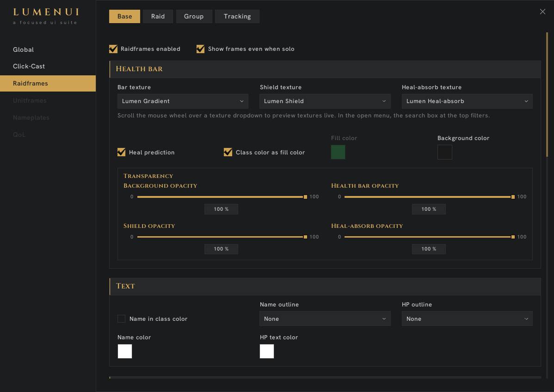Viewport: 554px width, 392px height.
Task: Switch to the Base tab
Action: 124,16
